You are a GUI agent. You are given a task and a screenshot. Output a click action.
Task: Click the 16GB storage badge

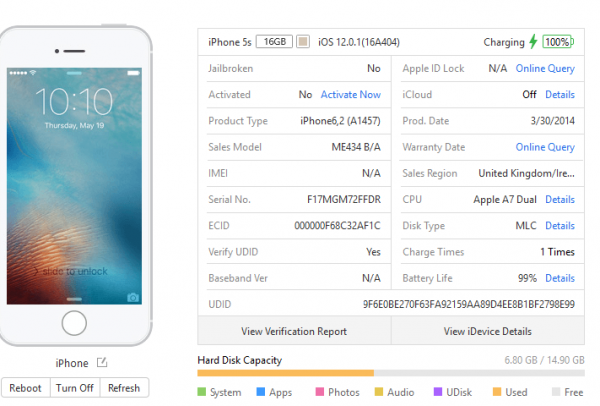point(274,41)
